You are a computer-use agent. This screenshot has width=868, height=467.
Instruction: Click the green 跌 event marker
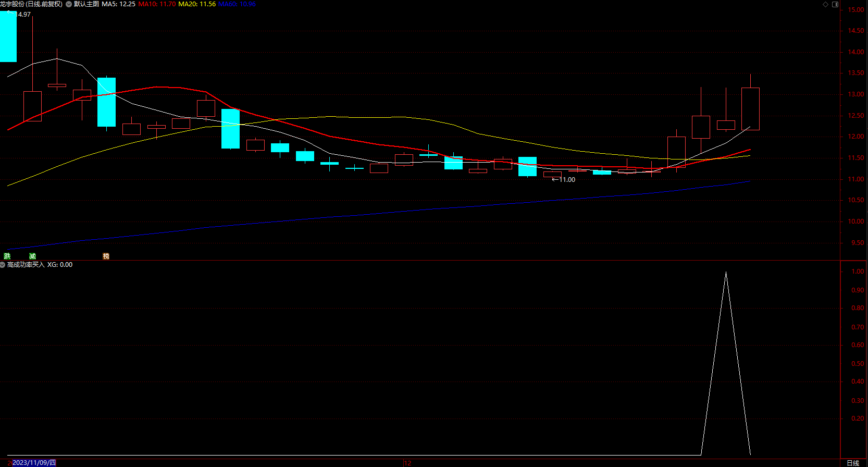7,256
